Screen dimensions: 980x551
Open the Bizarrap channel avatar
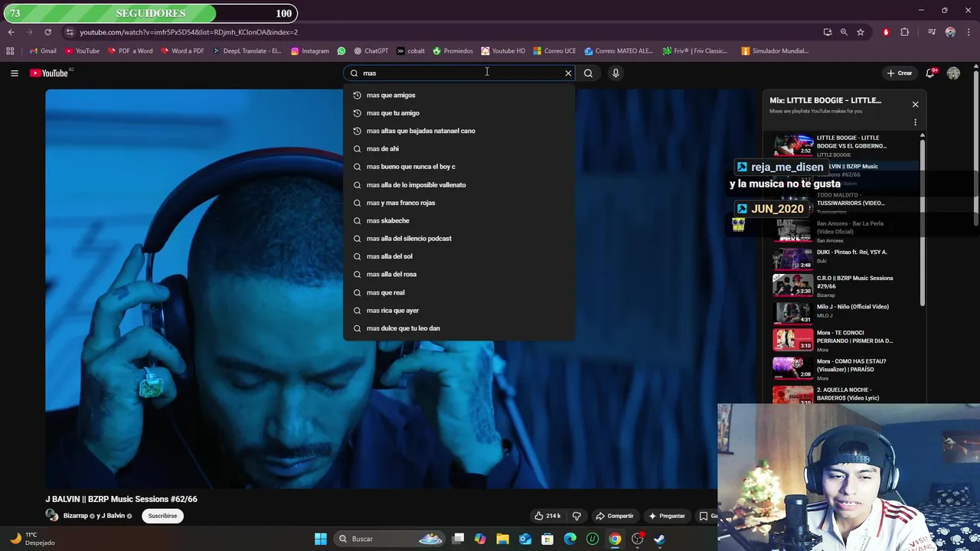point(51,516)
